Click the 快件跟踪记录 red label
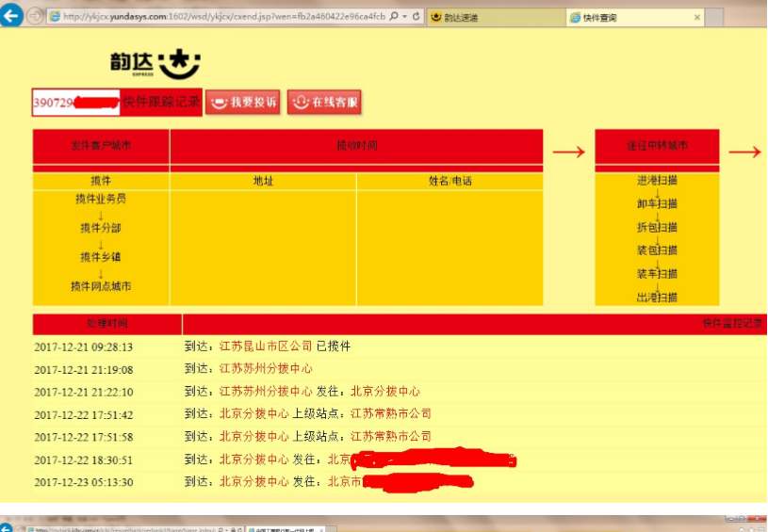768x532 pixels. [161, 102]
